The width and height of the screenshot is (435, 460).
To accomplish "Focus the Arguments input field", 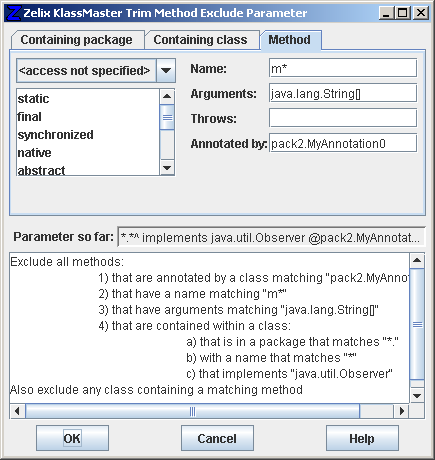I will point(343,93).
